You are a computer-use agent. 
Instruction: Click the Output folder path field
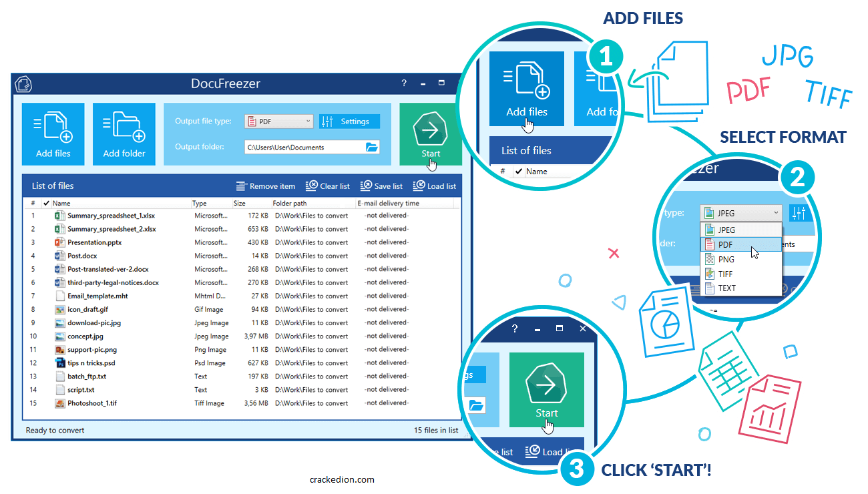pos(304,147)
